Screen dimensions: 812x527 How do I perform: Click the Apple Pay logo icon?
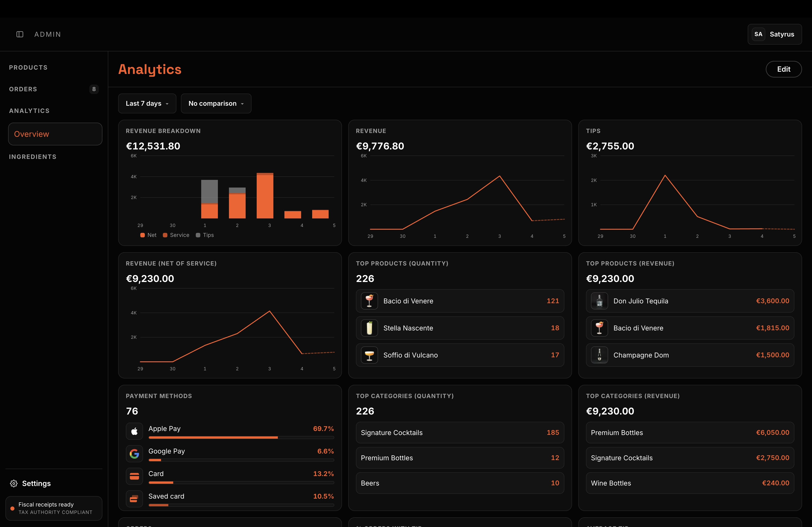point(134,431)
